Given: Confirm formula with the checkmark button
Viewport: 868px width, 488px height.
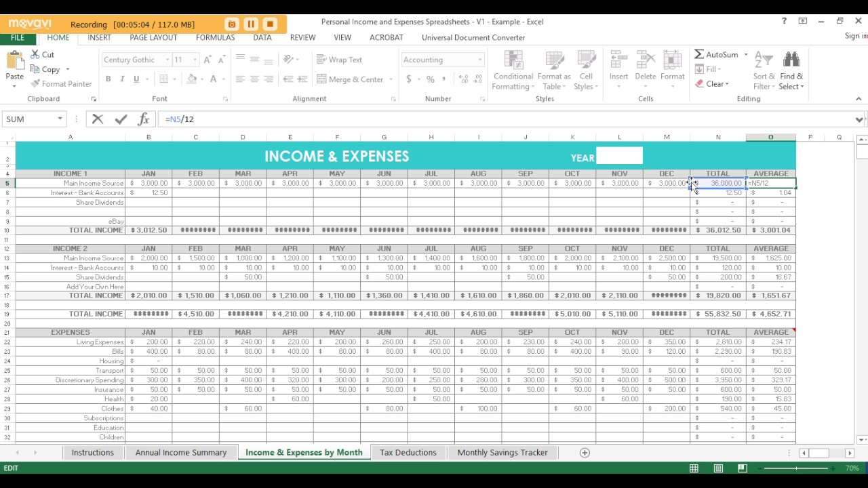Looking at the screenshot, I should pyautogui.click(x=121, y=119).
